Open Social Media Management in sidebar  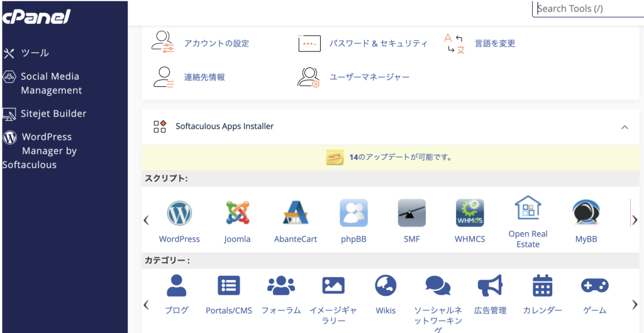pos(50,83)
